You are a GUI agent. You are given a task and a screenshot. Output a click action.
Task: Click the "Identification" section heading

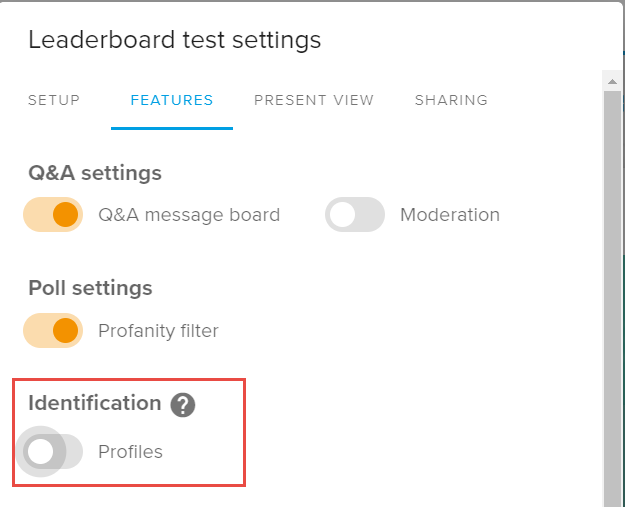point(95,403)
